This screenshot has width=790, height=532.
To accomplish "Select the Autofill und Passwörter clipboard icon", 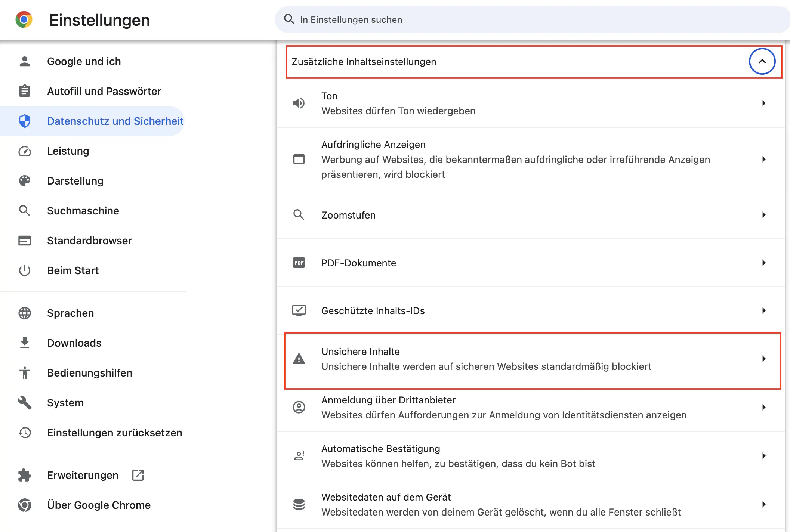I will [24, 91].
